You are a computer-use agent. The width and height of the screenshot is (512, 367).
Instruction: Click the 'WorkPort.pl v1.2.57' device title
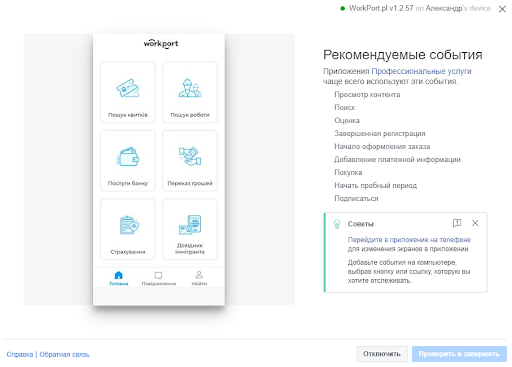click(381, 8)
